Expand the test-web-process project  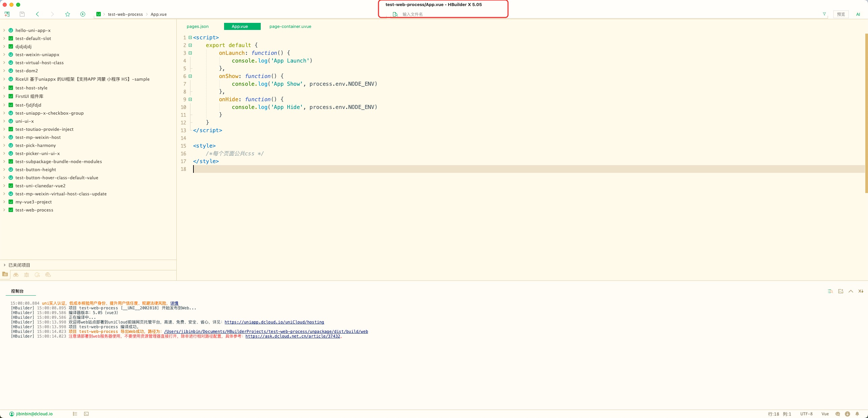[x=4, y=210]
